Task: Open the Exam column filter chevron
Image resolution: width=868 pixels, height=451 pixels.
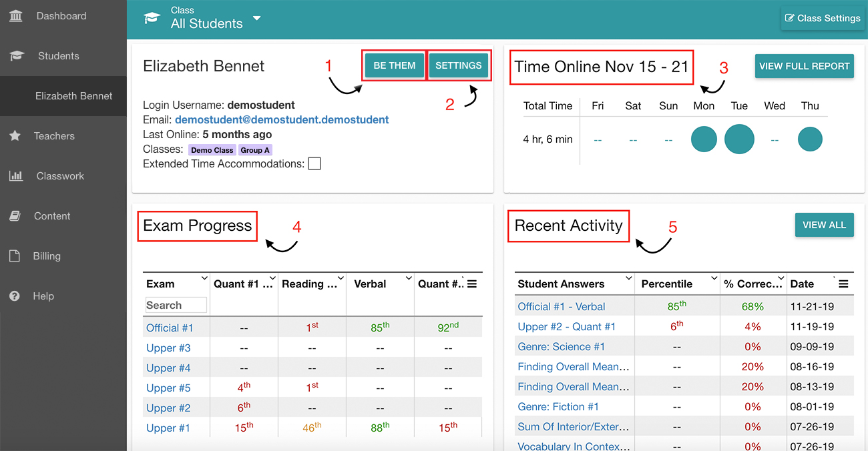Action: point(204,278)
